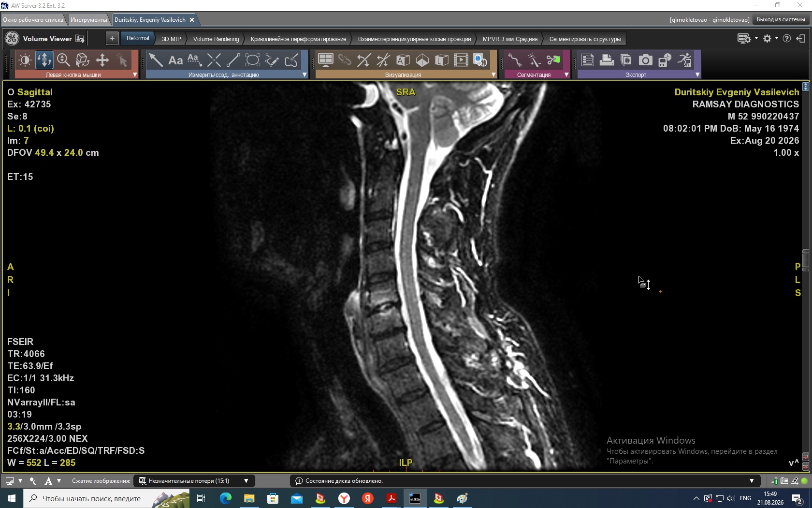This screenshot has width=812, height=508.
Task: Open the MPVR 3 мм Средняя tab
Action: point(510,39)
